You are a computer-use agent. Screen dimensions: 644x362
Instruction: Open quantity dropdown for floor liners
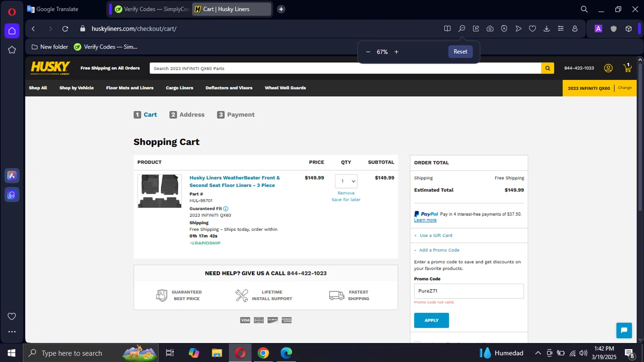tap(346, 181)
